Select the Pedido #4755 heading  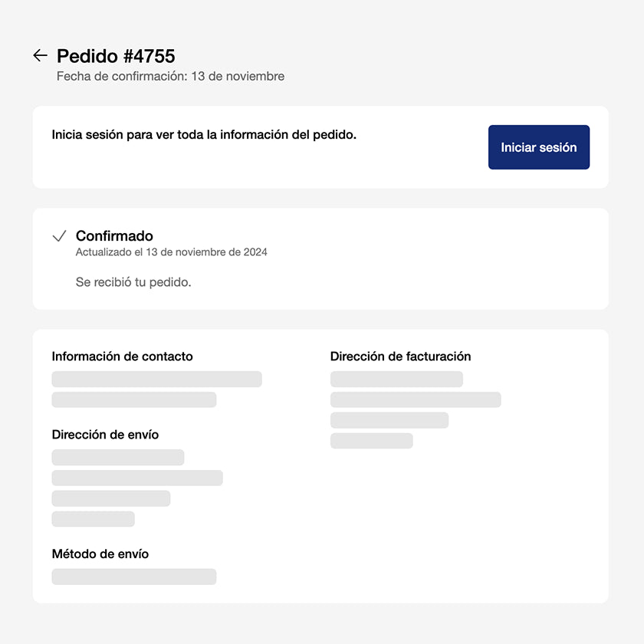pos(116,56)
